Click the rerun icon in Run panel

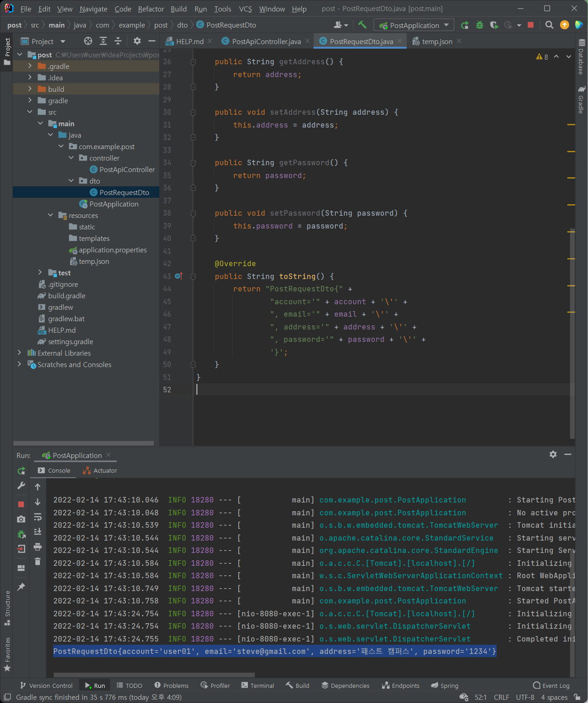coord(21,470)
